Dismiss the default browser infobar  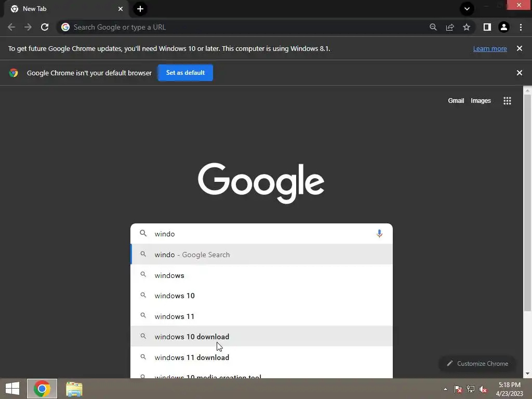click(x=520, y=73)
